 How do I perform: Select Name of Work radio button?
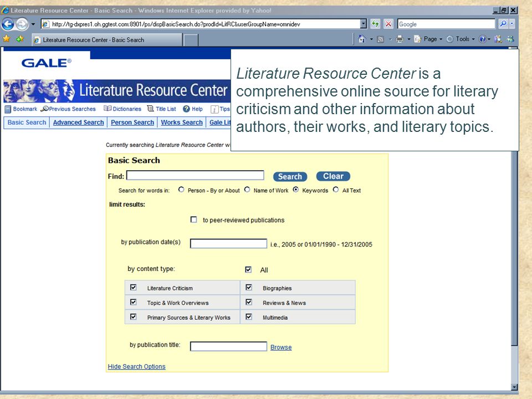247,190
